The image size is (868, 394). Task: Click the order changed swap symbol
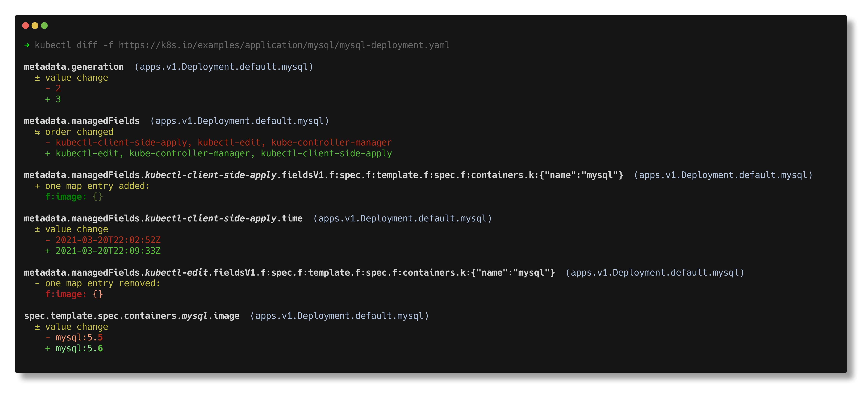coord(37,132)
